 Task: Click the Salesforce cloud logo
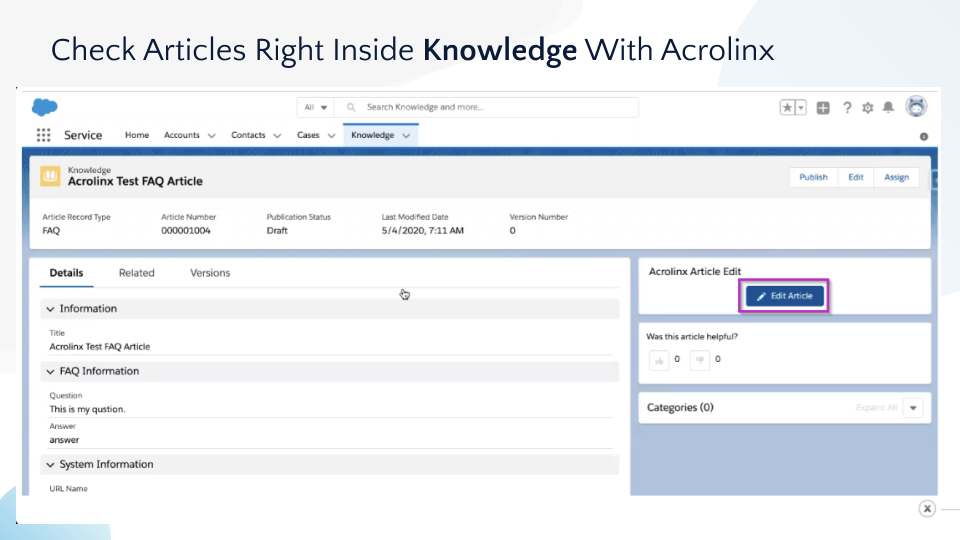[x=44, y=107]
